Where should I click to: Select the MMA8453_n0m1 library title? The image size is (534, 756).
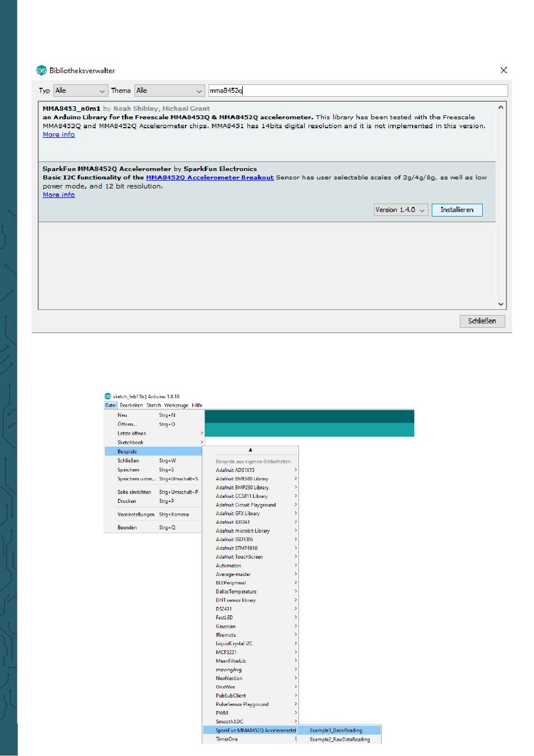point(72,109)
